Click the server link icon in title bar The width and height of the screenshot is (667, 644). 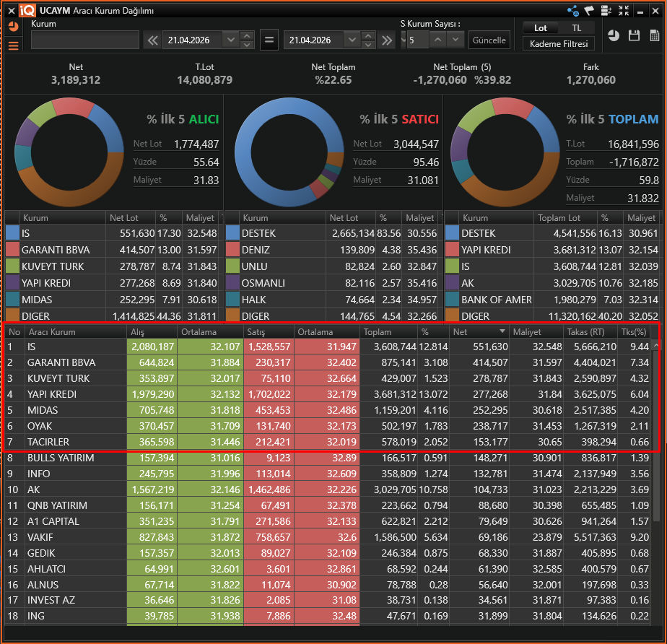[x=606, y=11]
